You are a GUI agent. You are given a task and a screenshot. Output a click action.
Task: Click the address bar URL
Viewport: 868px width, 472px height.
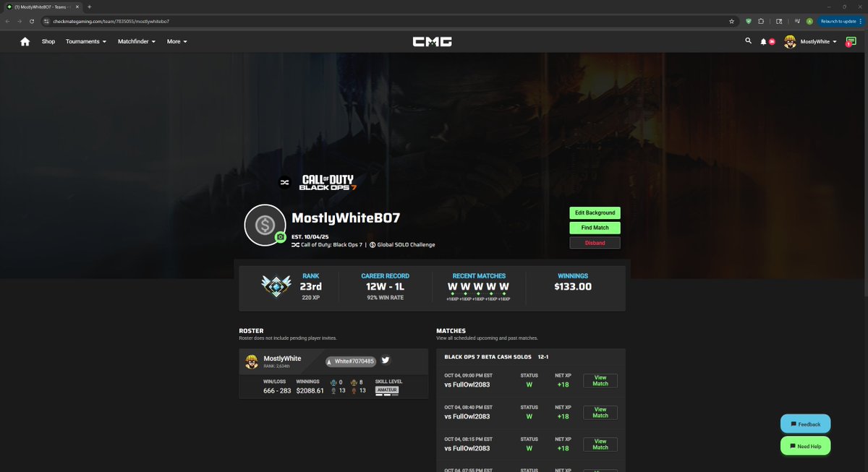111,22
